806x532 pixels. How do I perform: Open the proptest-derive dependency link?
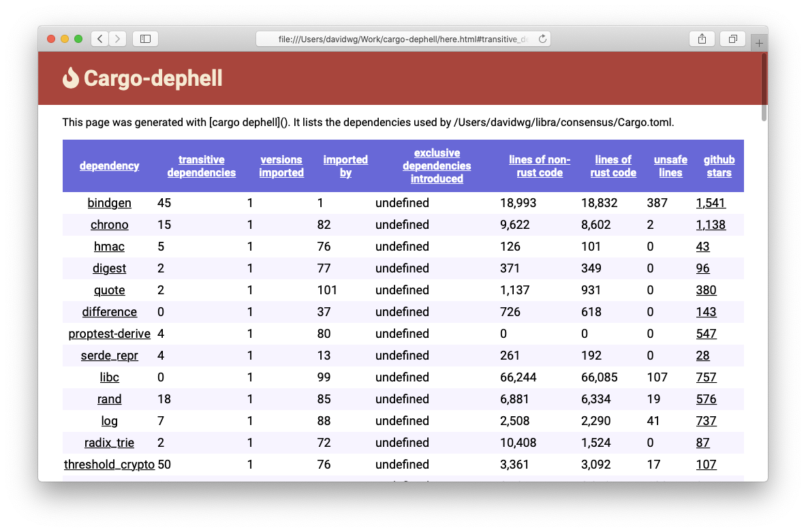pos(110,334)
